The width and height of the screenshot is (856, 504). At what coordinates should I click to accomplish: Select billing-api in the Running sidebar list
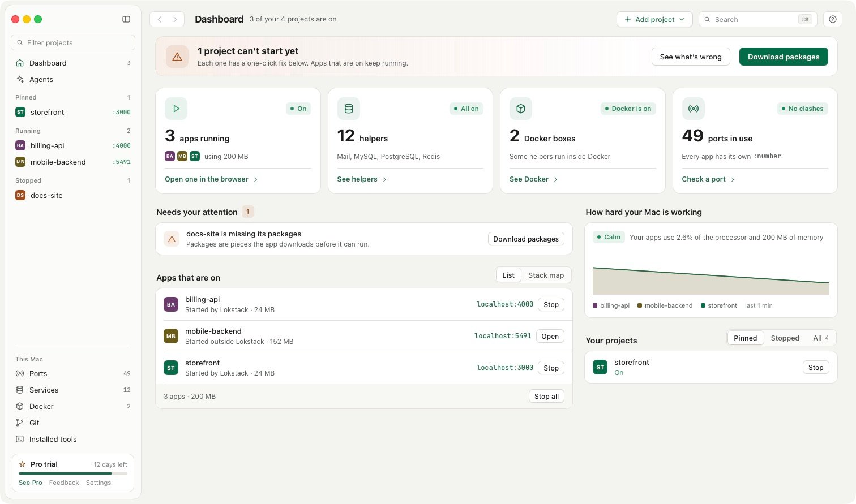tap(73, 145)
